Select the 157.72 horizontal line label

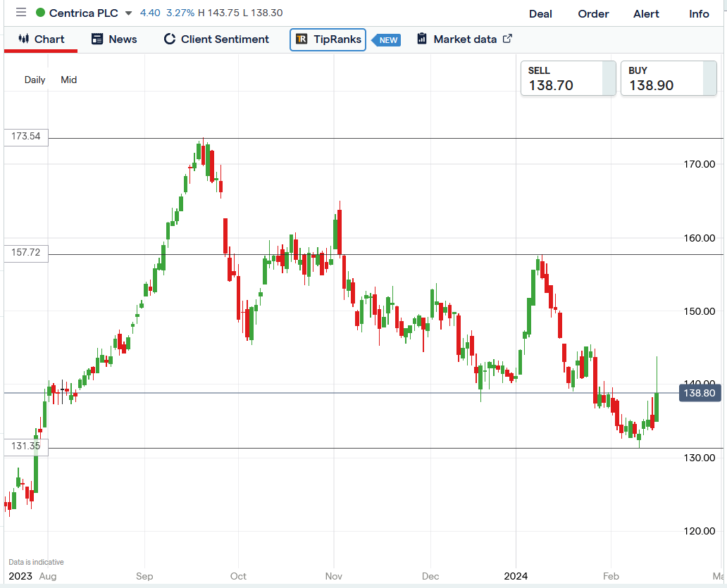(x=26, y=253)
